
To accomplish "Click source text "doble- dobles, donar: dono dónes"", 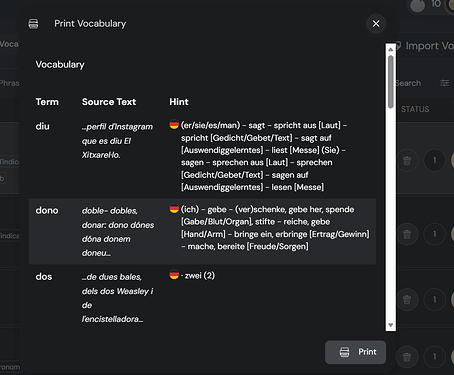I will [x=118, y=232].
